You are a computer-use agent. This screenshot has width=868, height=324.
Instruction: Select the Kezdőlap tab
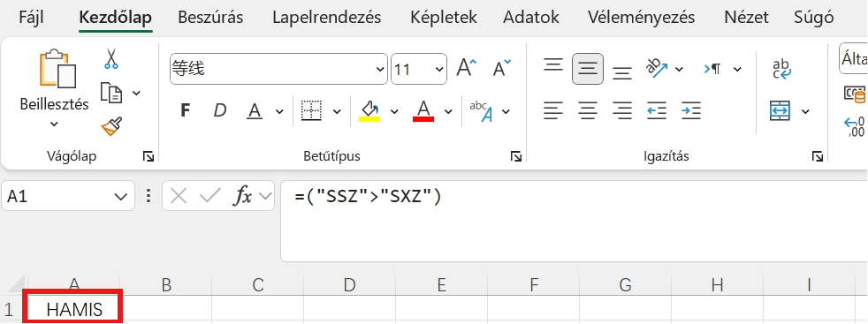coord(116,17)
